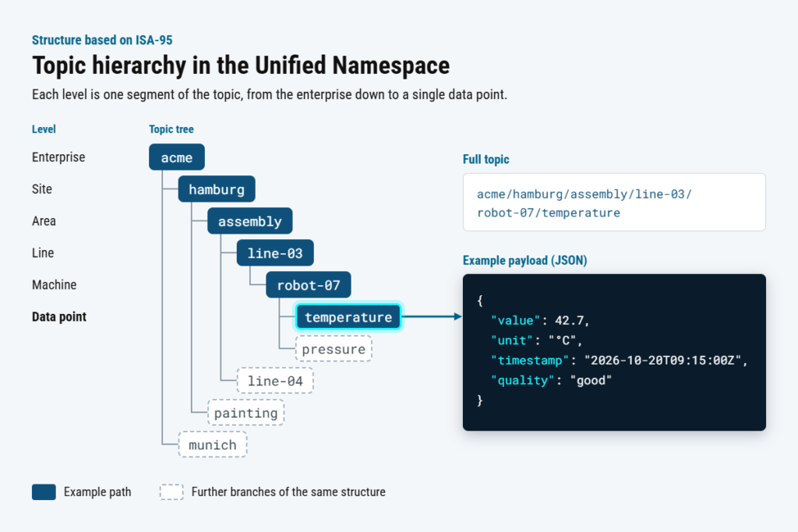The width and height of the screenshot is (798, 532).
Task: Click the dashed pressure node
Action: point(334,349)
